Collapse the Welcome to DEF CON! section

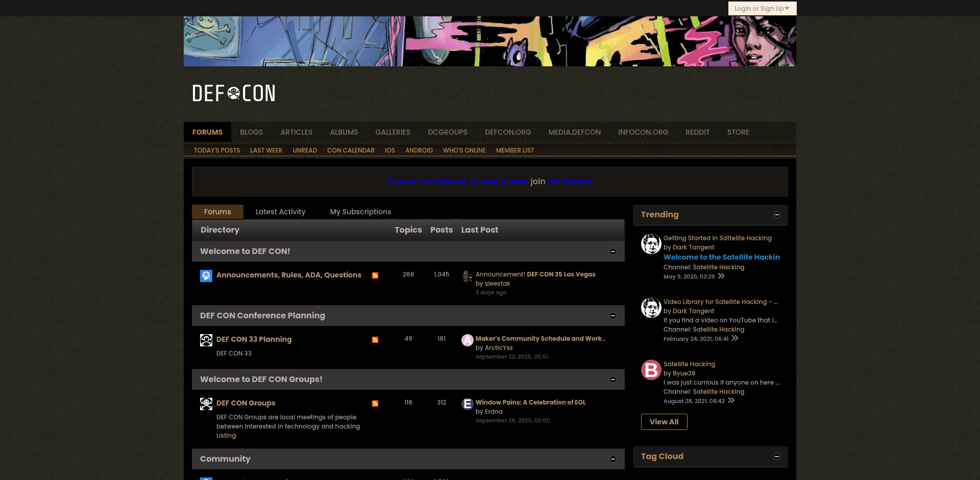coord(613,251)
